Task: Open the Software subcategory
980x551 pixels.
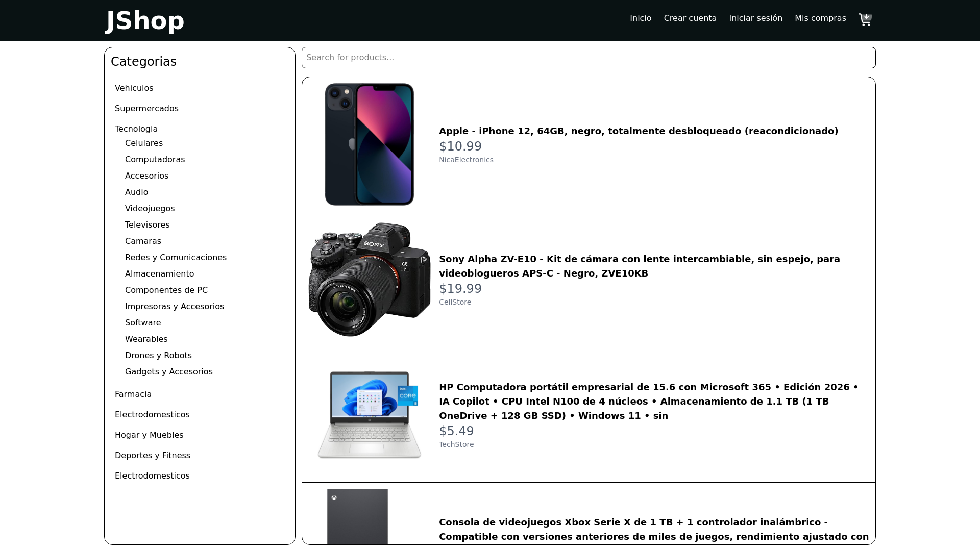Action: click(143, 323)
